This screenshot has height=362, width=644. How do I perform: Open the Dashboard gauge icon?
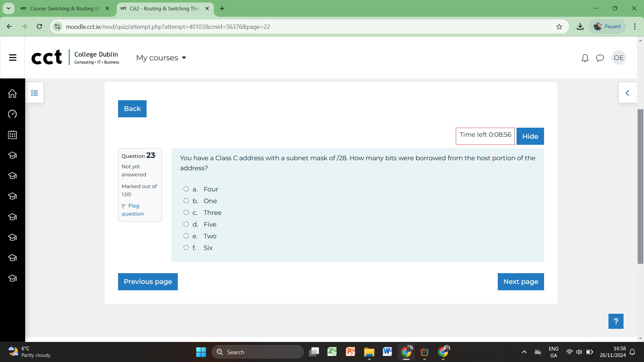click(x=12, y=114)
